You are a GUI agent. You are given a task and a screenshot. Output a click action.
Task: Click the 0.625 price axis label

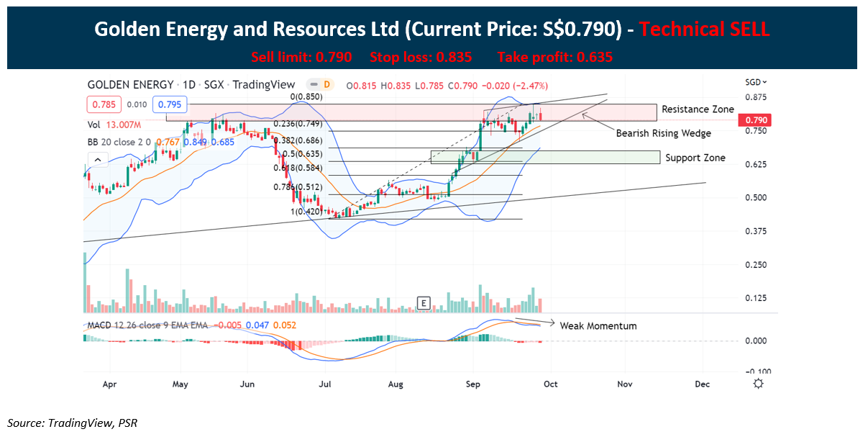click(754, 164)
